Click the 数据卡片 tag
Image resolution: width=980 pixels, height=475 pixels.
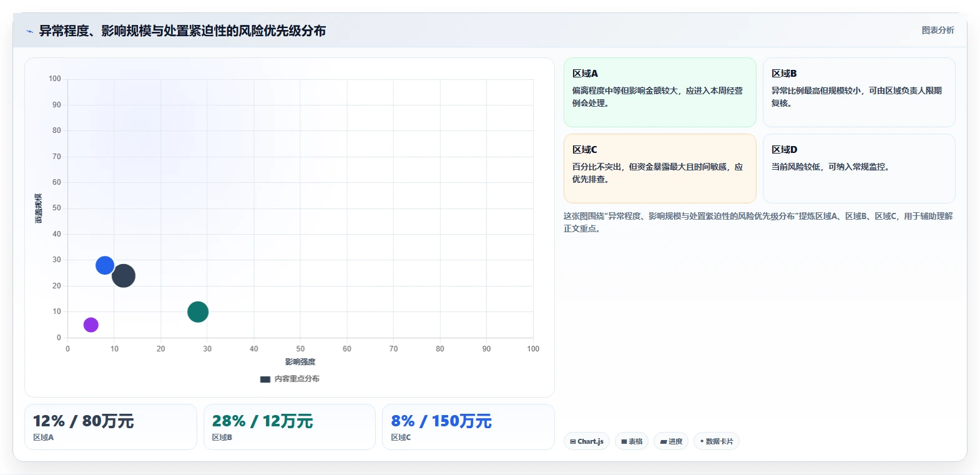717,441
